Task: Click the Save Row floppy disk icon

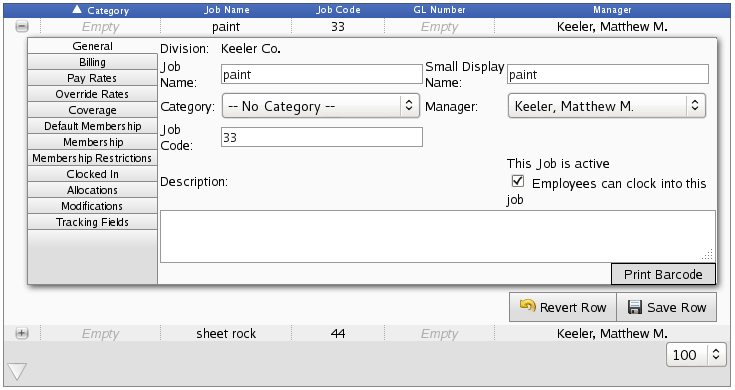Action: coord(635,307)
